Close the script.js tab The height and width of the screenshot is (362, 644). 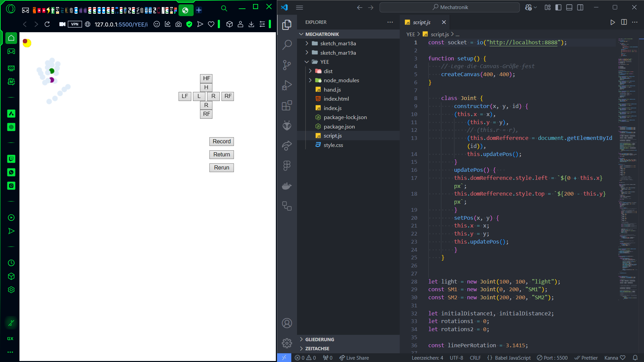click(x=444, y=22)
